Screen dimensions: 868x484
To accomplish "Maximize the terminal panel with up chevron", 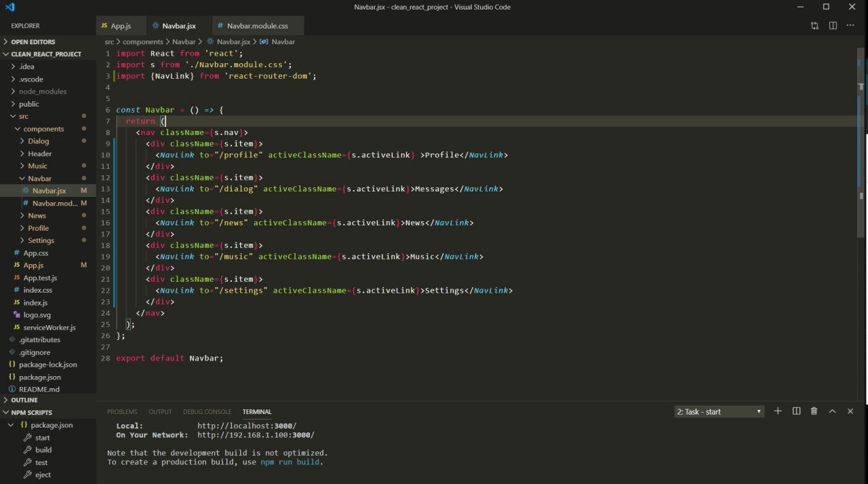I will tap(832, 411).
